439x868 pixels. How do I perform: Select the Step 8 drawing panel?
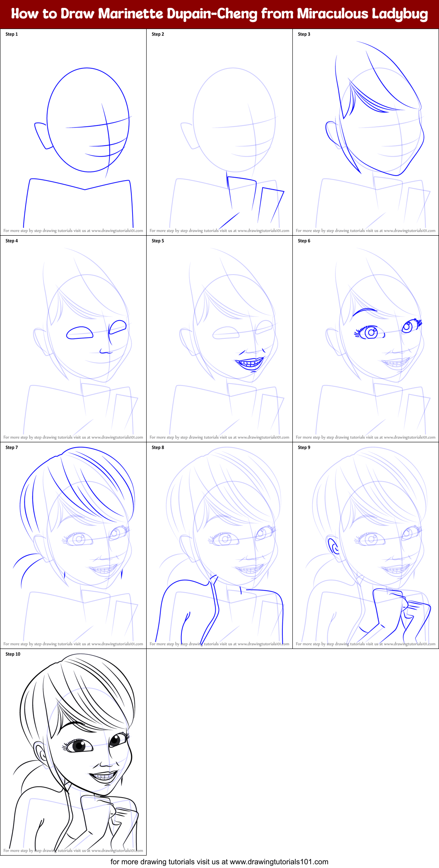219,545
